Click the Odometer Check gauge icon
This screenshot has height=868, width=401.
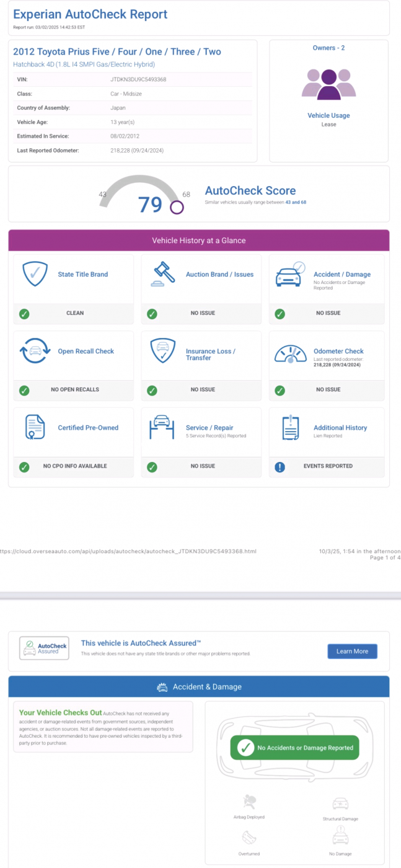291,354
